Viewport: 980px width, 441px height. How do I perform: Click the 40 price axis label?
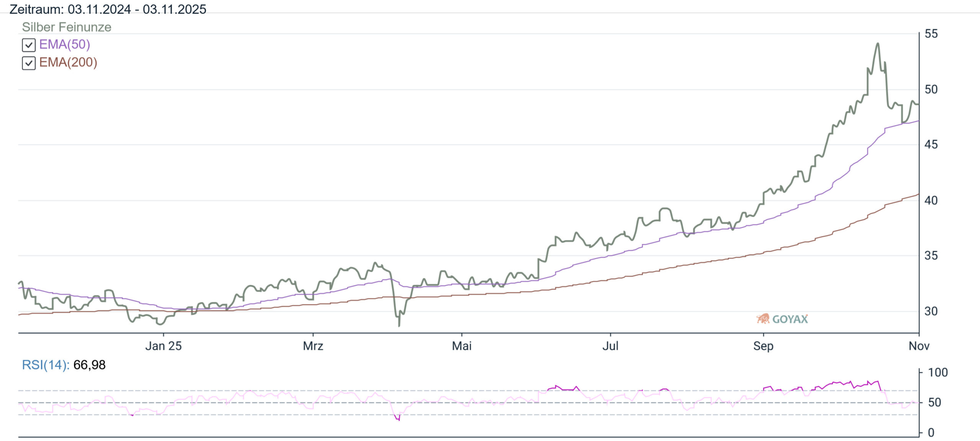(x=931, y=200)
